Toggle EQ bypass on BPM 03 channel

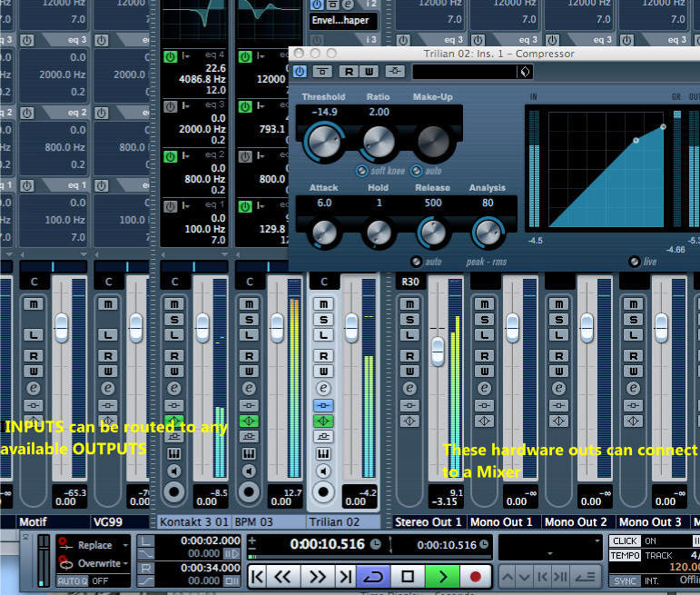(x=249, y=421)
